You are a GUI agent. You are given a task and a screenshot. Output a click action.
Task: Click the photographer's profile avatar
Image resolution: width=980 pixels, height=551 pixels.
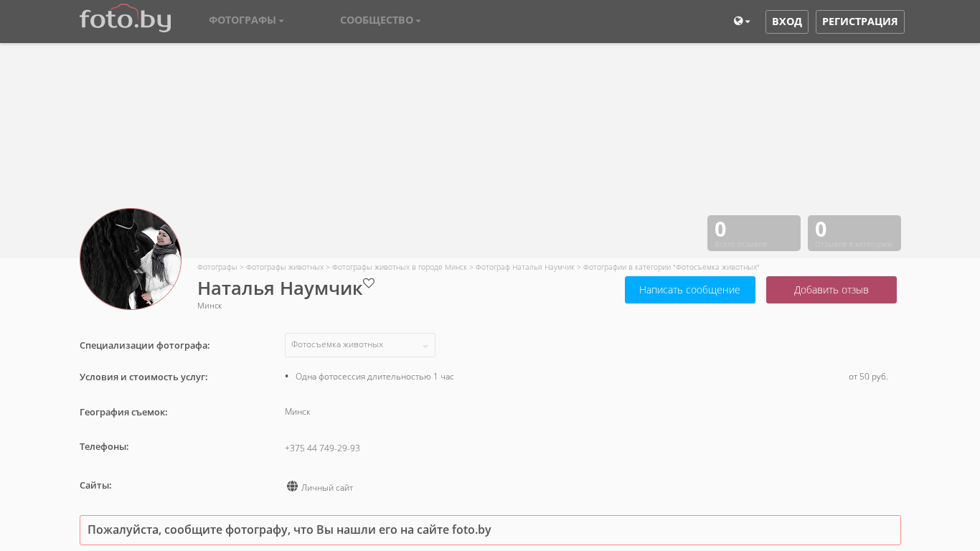[131, 259]
